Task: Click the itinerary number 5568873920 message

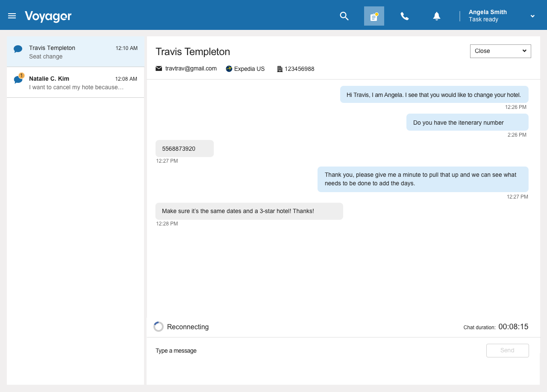Action: [184, 149]
